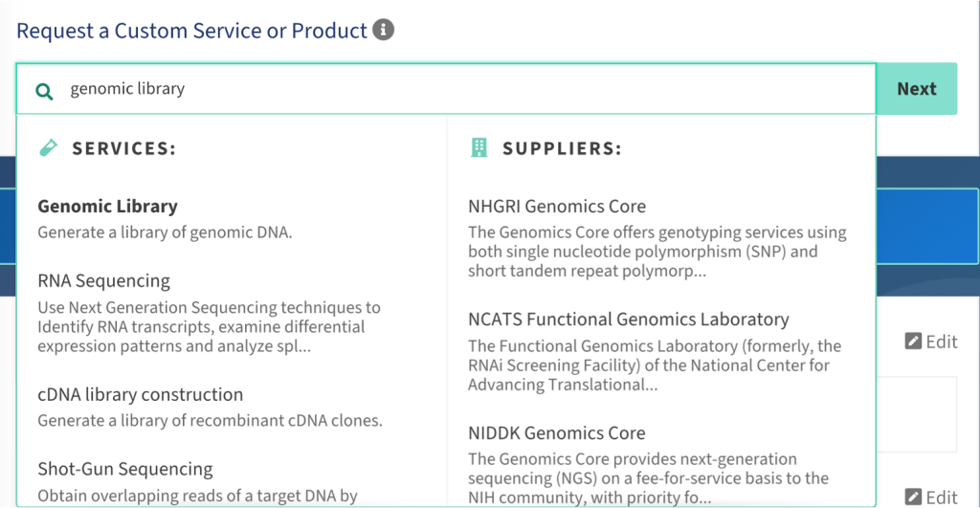
Task: Choose RNA Sequencing from the services list
Action: click(103, 281)
